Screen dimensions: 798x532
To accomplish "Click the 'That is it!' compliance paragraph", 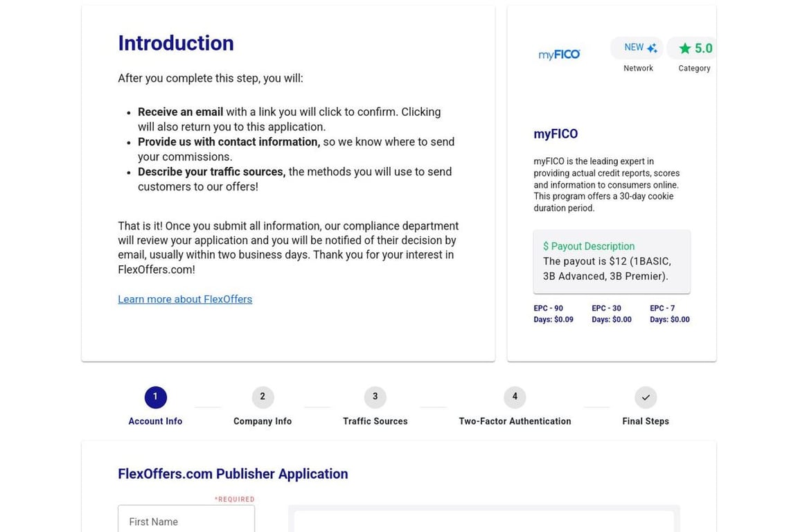I will 288,247.
